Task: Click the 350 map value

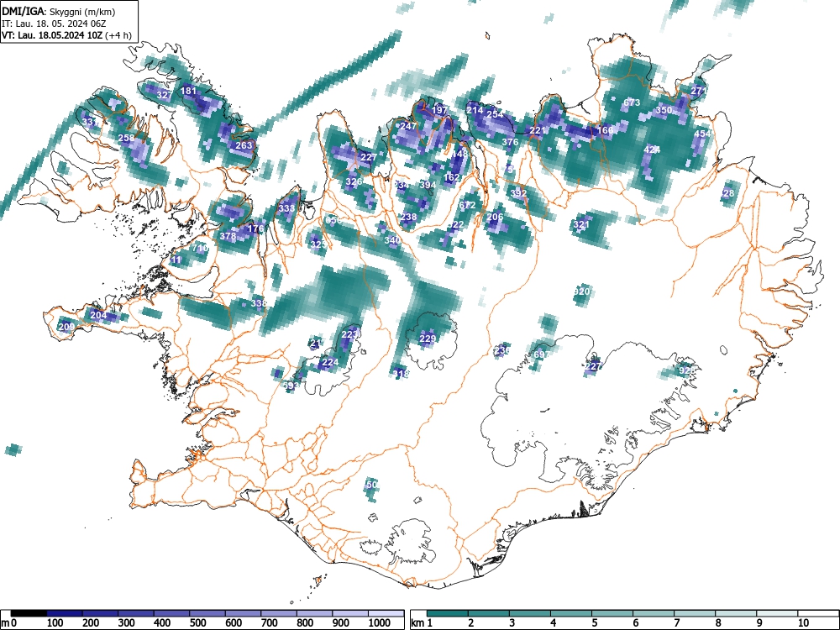Action: coord(664,110)
